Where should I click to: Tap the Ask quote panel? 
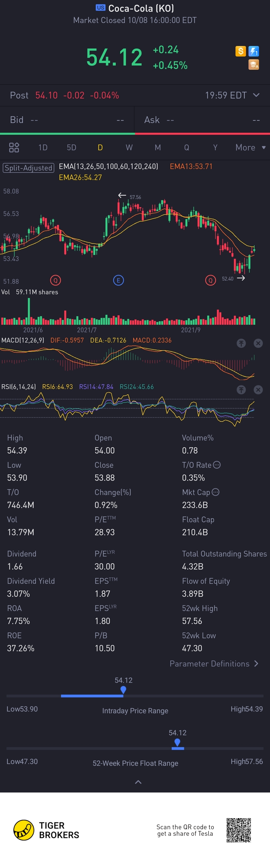pos(202,119)
